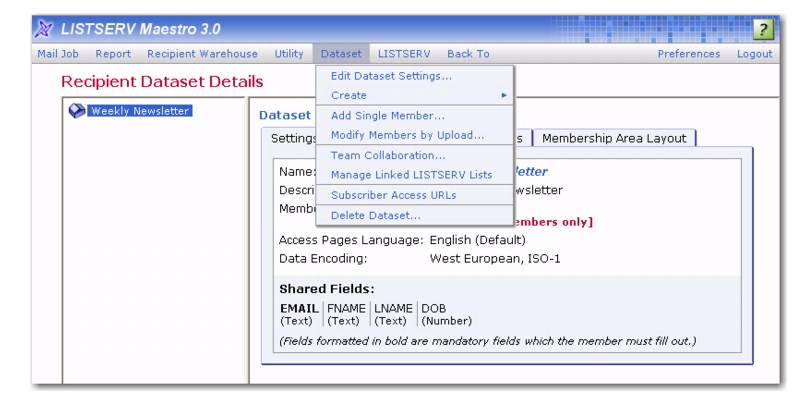
Task: Click the Access Pages Language label
Action: 351,240
